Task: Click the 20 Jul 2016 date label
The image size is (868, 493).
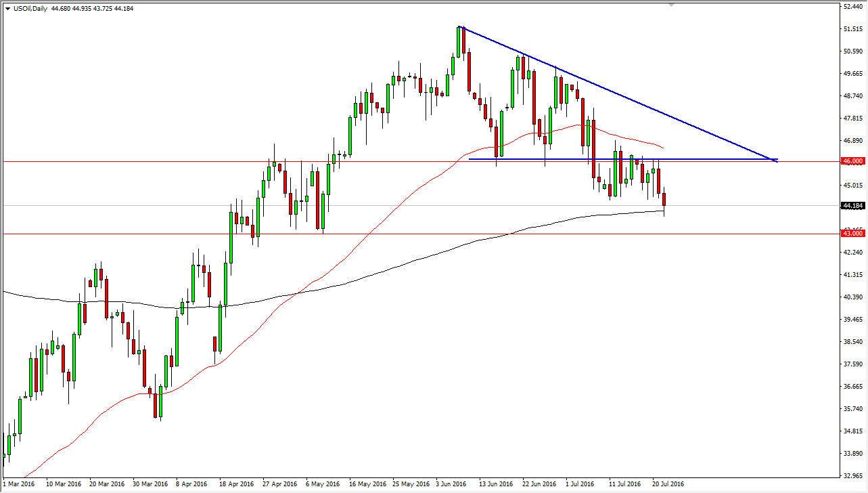Action: pos(668,484)
